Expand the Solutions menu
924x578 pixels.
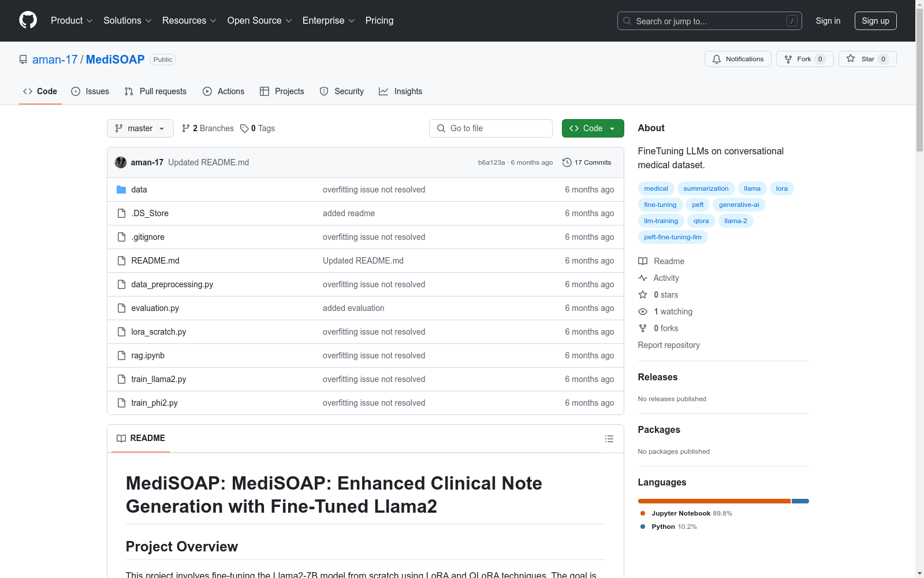click(x=128, y=20)
